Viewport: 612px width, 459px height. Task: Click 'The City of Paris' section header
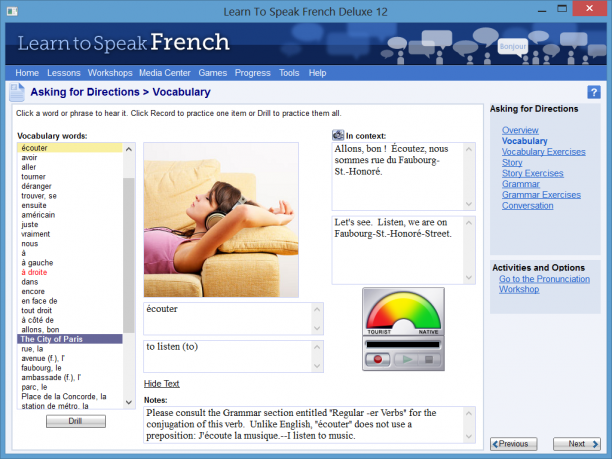pos(70,339)
